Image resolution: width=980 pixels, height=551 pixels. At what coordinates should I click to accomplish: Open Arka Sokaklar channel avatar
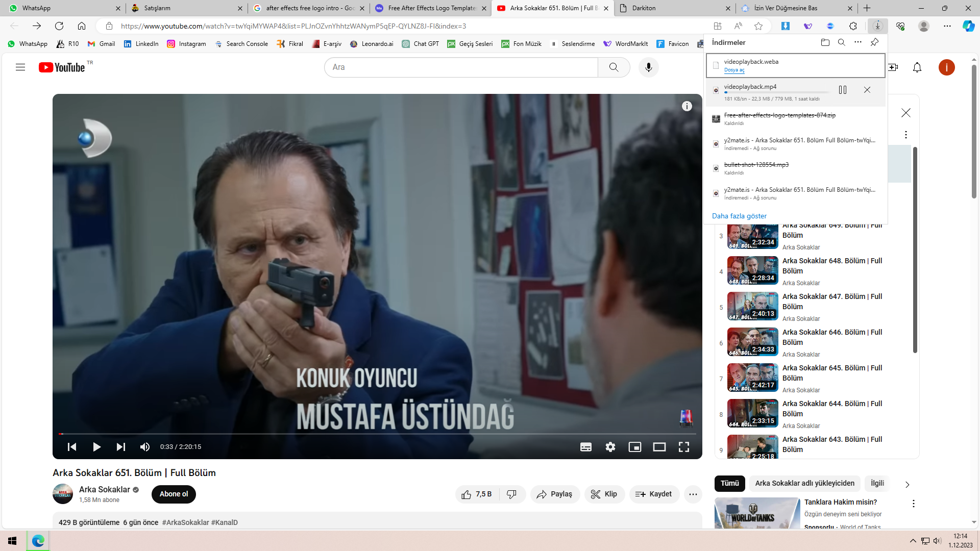click(x=63, y=494)
